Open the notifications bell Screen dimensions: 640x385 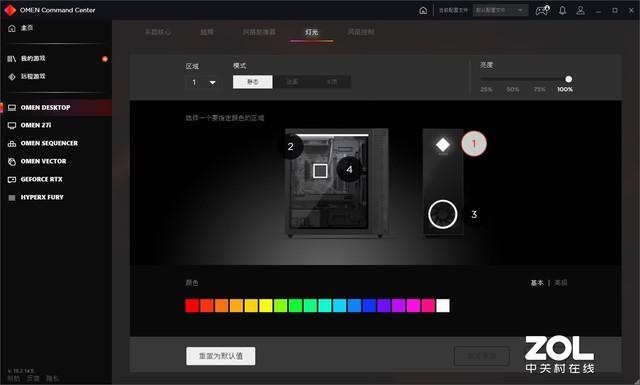coord(562,10)
